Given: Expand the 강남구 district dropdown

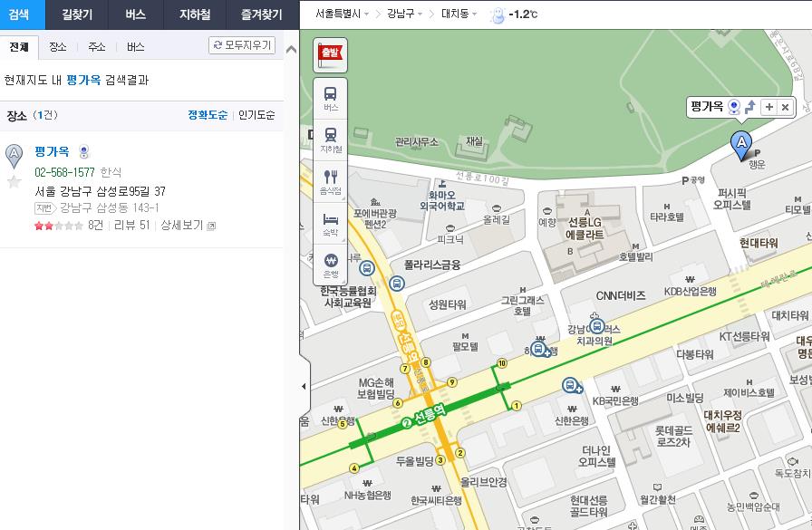Looking at the screenshot, I should tap(405, 14).
